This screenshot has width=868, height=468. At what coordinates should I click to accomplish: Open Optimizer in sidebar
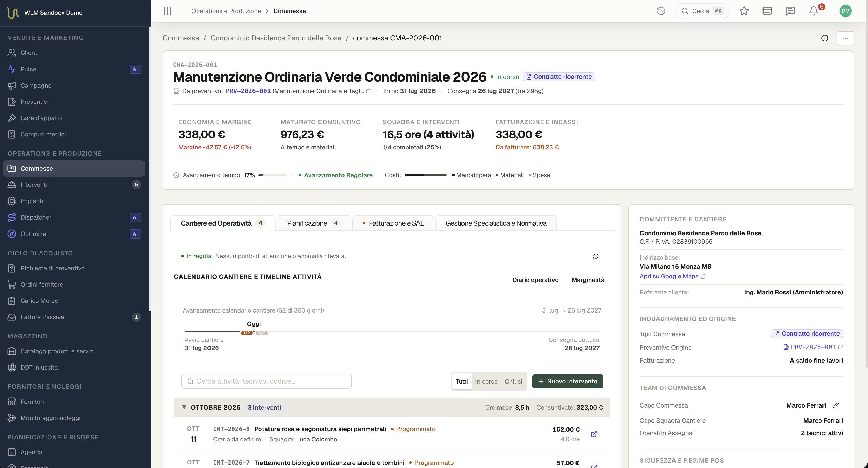coord(74,234)
